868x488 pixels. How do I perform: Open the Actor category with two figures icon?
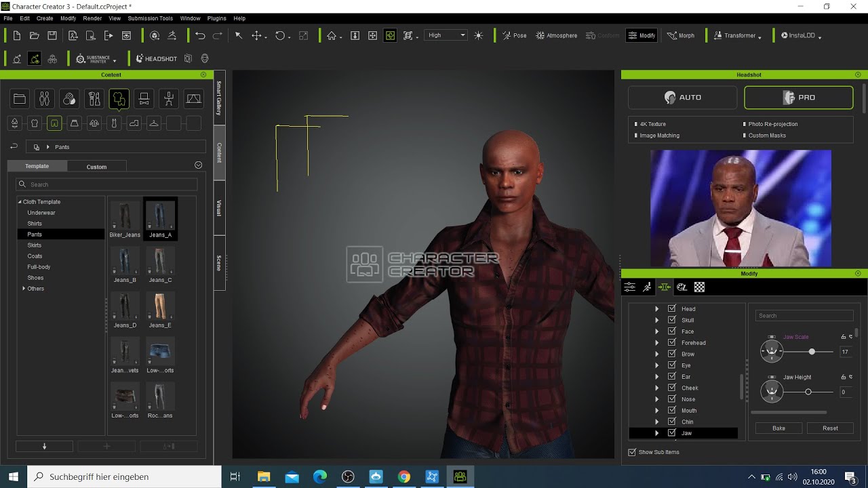point(44,100)
